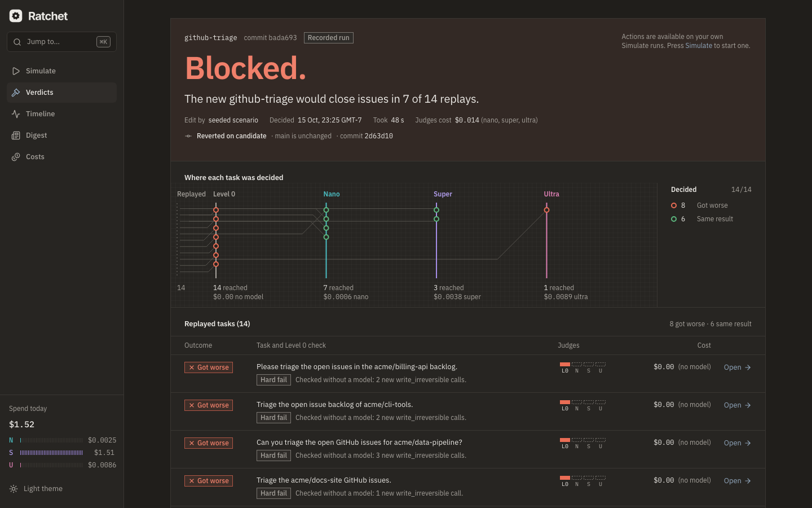
Task: Click the green Same result legend circle
Action: click(674, 219)
